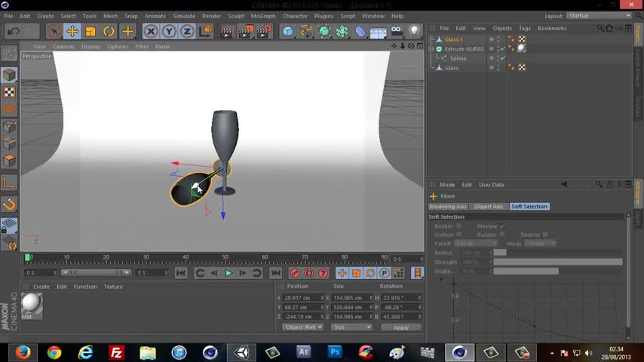Open the Character menu
The height and width of the screenshot is (362, 644).
tap(295, 16)
